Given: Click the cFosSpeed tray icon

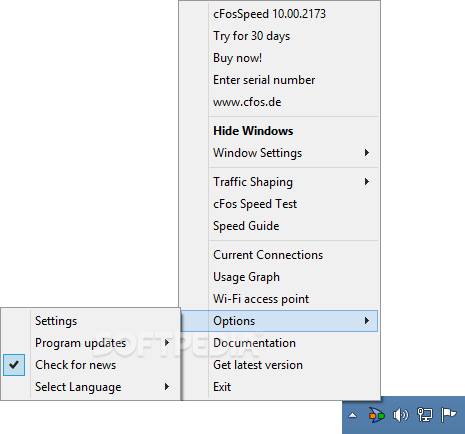Looking at the screenshot, I should pos(376,415).
